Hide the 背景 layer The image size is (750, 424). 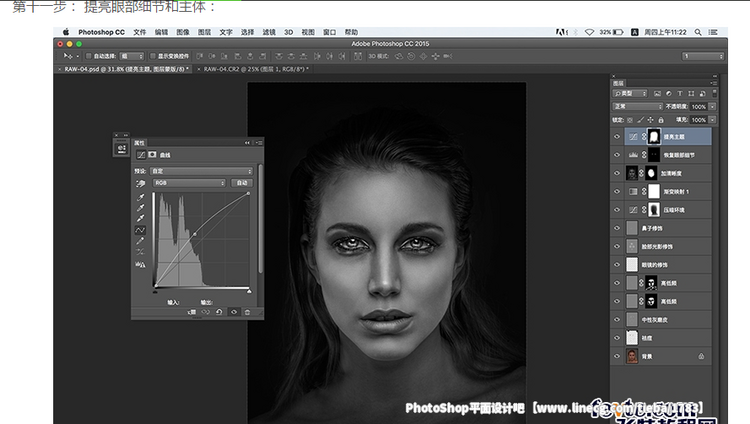(617, 355)
